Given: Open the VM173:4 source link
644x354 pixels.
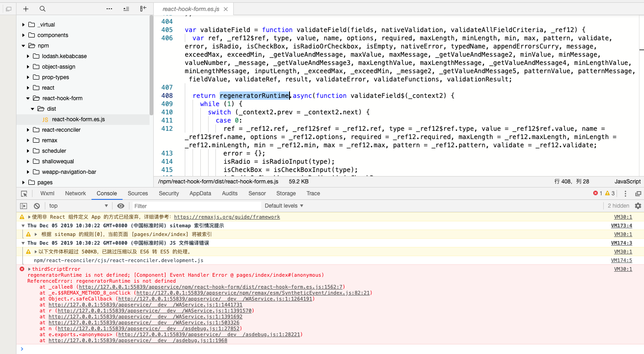Looking at the screenshot, I should (x=620, y=225).
